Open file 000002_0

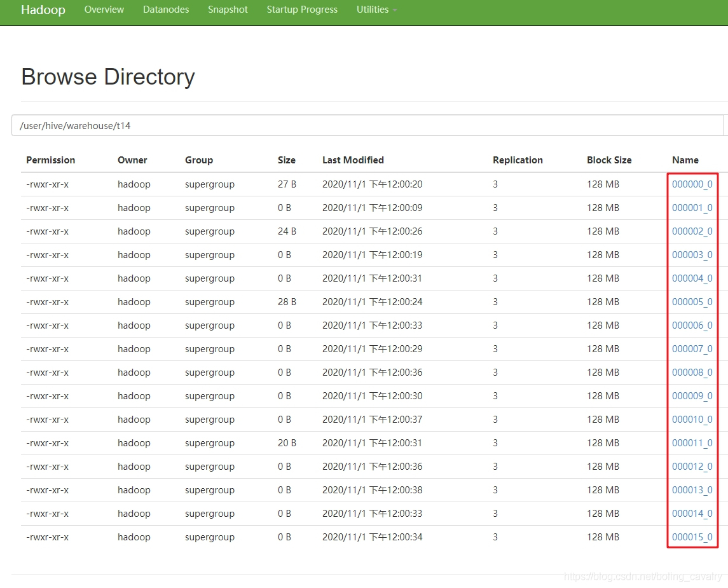(692, 231)
